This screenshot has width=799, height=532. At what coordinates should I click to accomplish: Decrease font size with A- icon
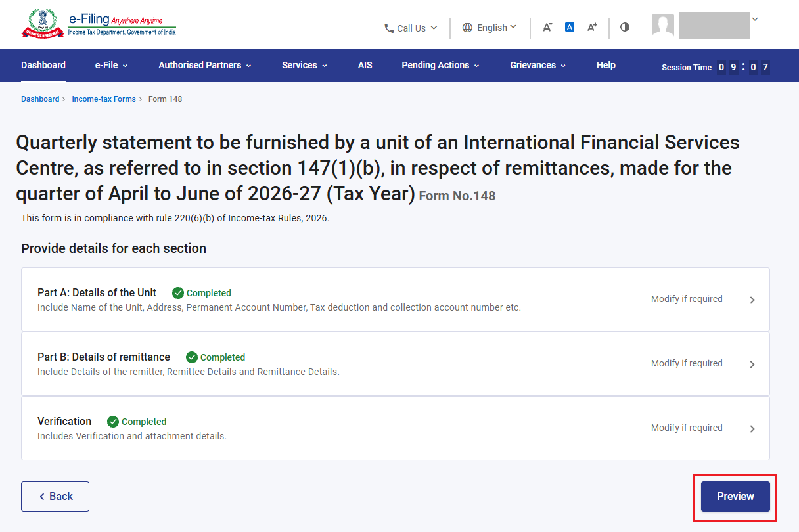pos(547,27)
